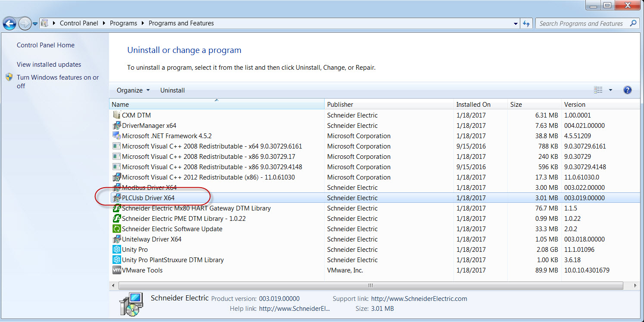Image resolution: width=644 pixels, height=322 pixels.
Task: Select the CXM DTM row name
Action: click(x=136, y=115)
